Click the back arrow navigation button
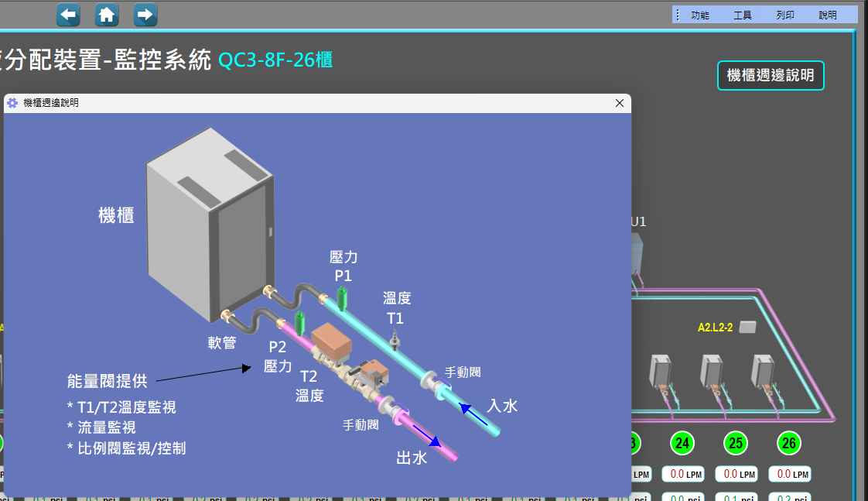 (x=68, y=14)
